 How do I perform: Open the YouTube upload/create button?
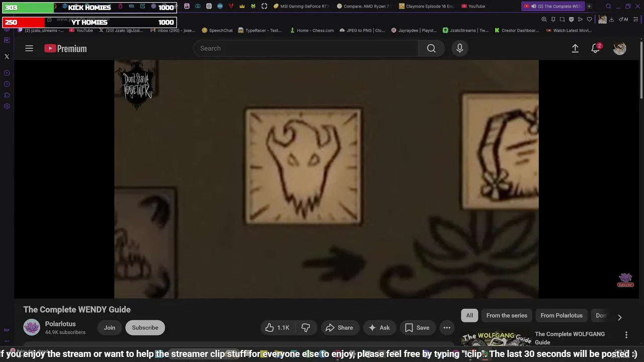coord(575,48)
